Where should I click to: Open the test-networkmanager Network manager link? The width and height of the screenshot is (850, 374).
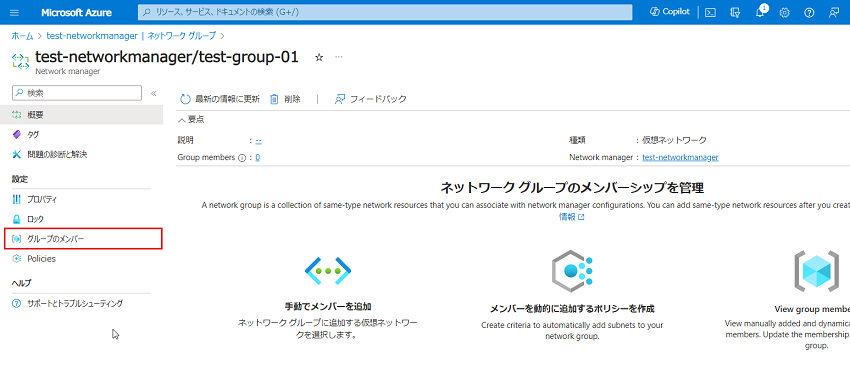tap(680, 157)
